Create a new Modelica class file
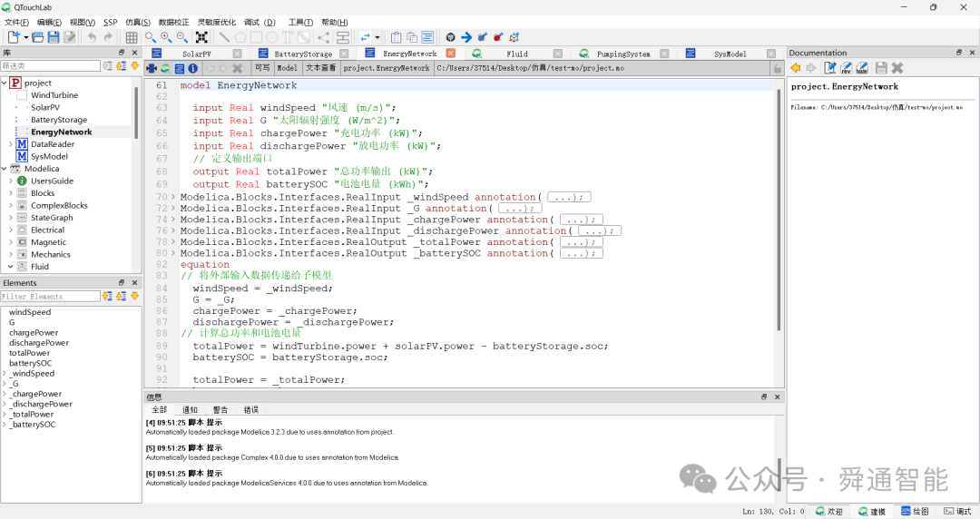This screenshot has height=519, width=980. (13, 37)
